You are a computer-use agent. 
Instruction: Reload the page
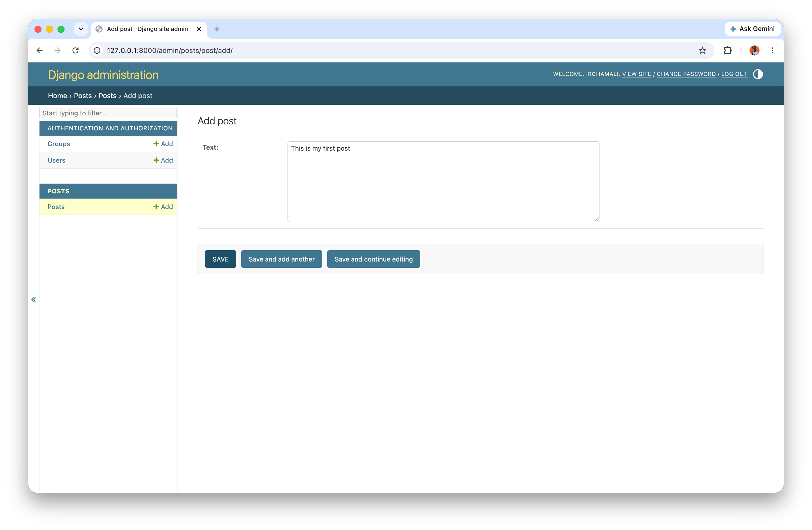coord(75,50)
